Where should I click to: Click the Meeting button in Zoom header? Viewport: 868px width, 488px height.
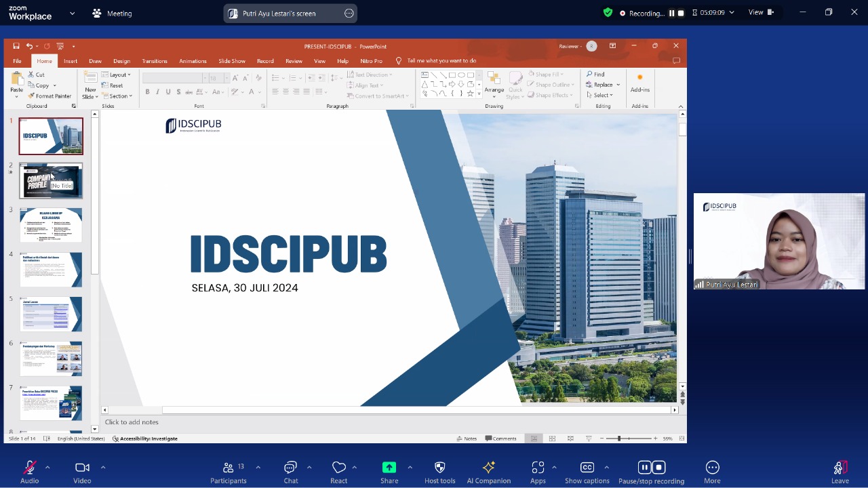pos(112,13)
